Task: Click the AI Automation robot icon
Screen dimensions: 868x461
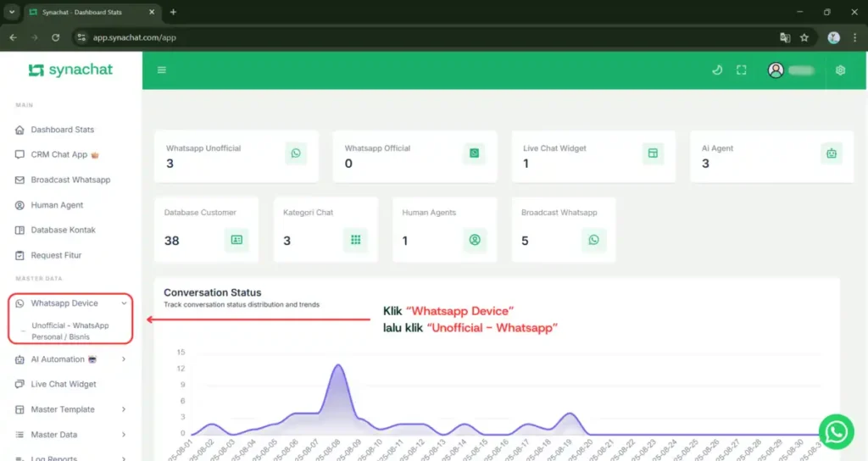Action: [x=19, y=359]
